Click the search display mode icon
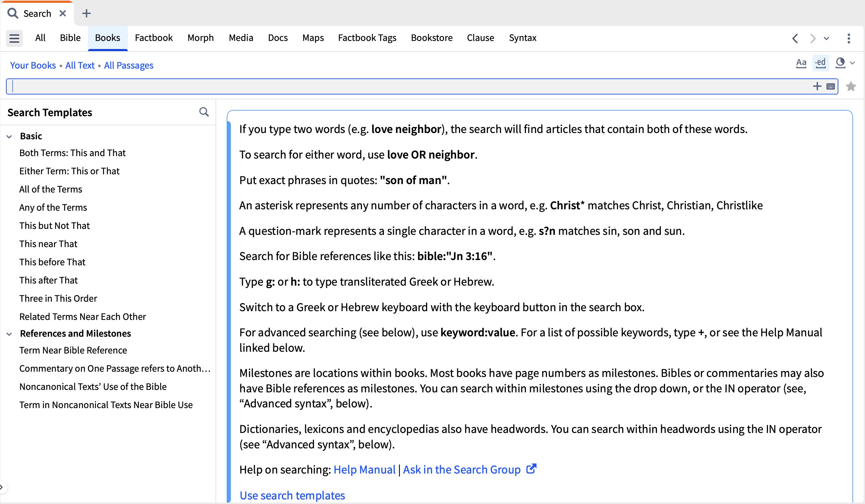865x504 pixels. pyautogui.click(x=840, y=63)
